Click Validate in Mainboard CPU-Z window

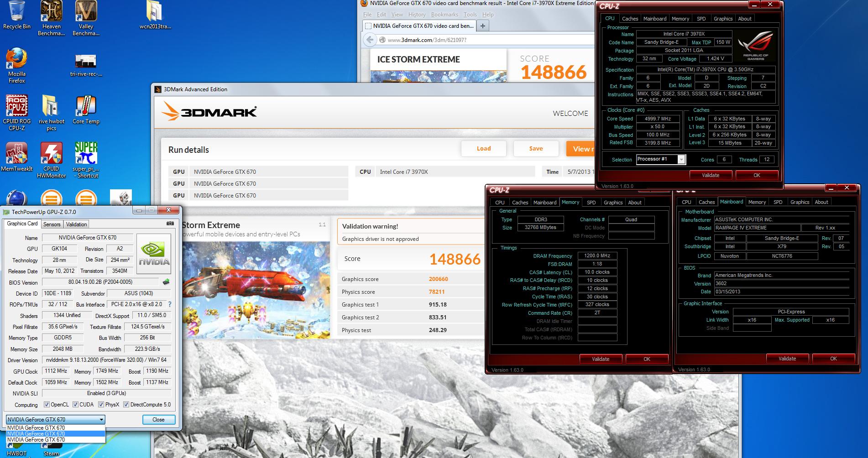pos(787,359)
